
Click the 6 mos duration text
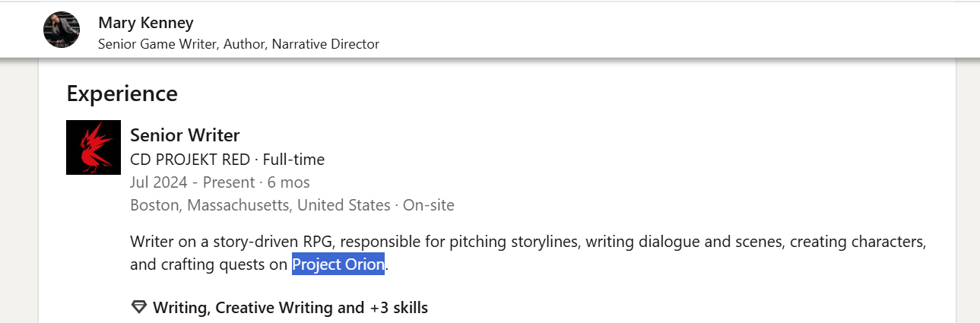[289, 182]
